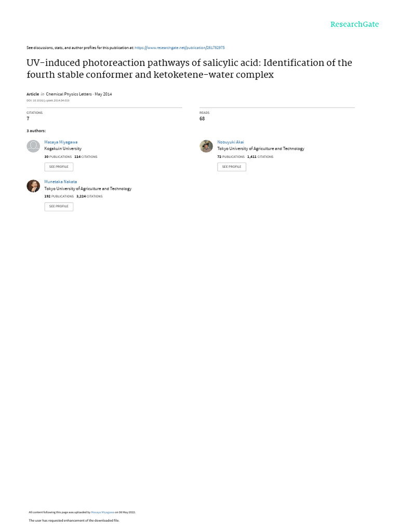This screenshot has width=399, height=532.
Task: Open author name link Masaya Miyagawa
Action: [61, 142]
